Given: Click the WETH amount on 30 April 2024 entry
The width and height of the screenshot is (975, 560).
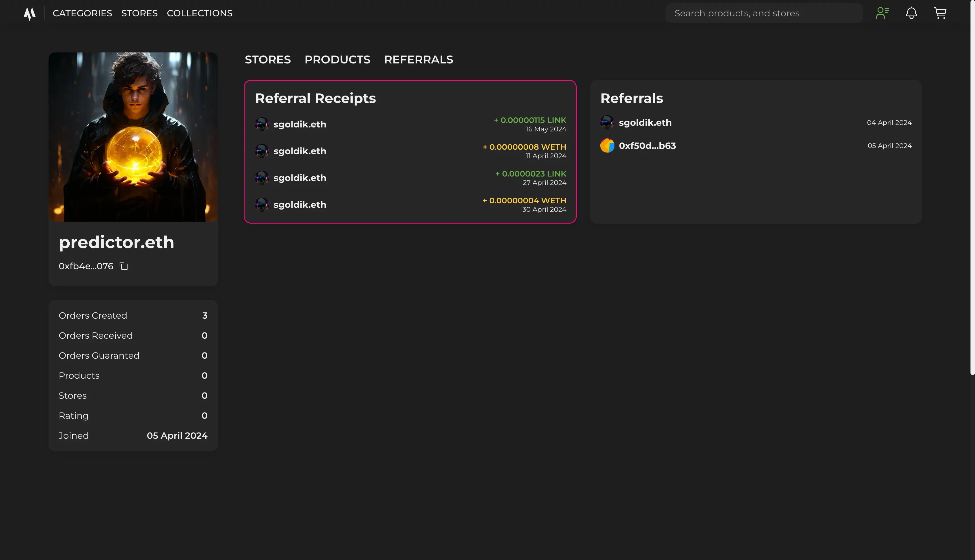Looking at the screenshot, I should point(524,200).
